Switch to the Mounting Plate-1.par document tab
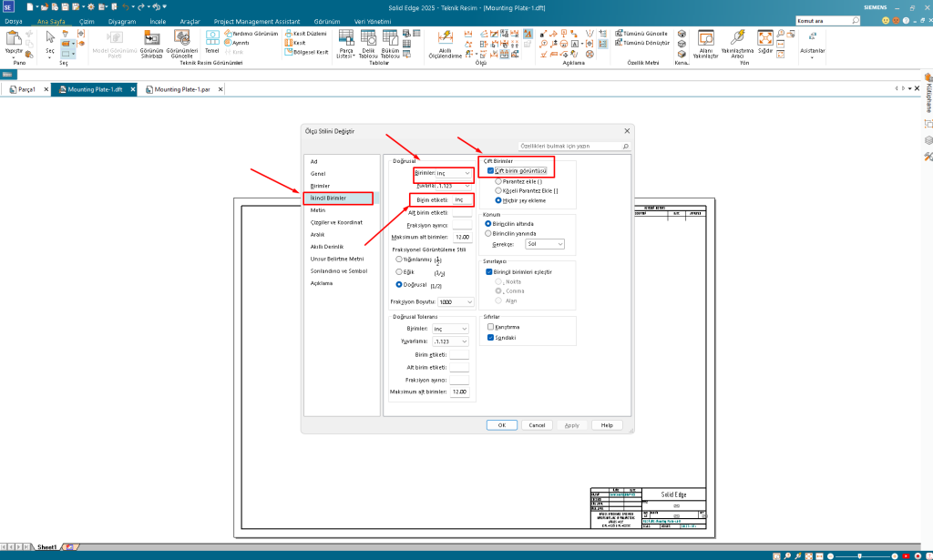 click(181, 90)
